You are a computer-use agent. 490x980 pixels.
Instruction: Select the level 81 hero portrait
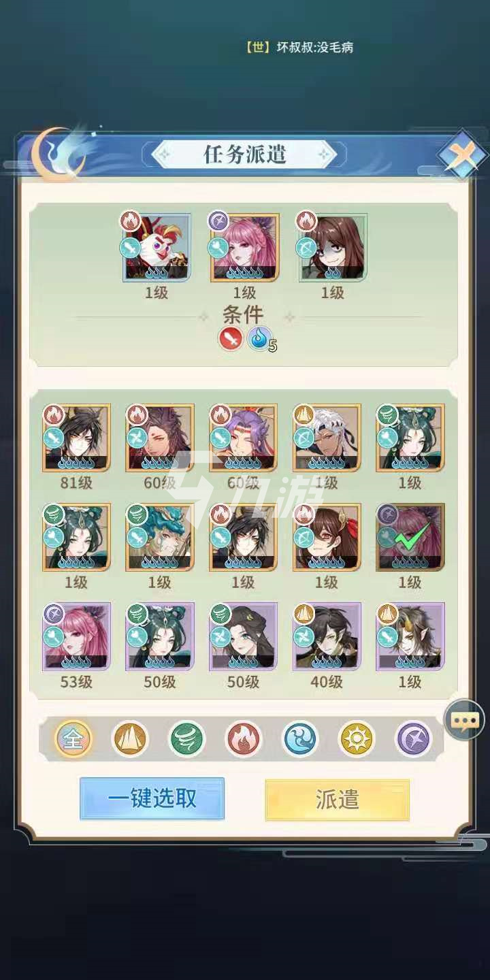pos(76,438)
